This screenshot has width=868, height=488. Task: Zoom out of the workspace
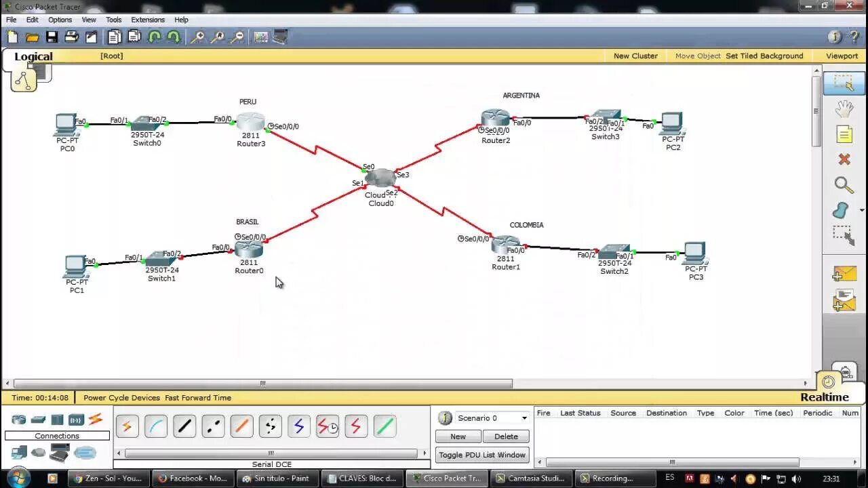pyautogui.click(x=237, y=37)
